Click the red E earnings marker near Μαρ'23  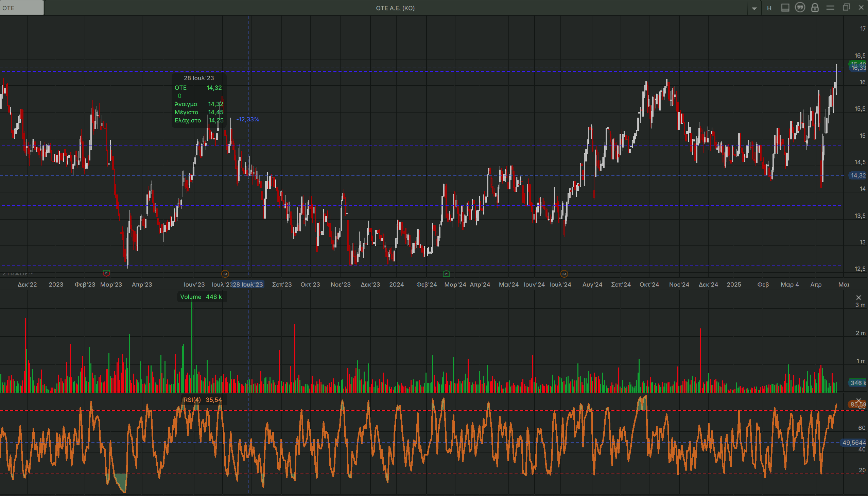click(x=106, y=273)
